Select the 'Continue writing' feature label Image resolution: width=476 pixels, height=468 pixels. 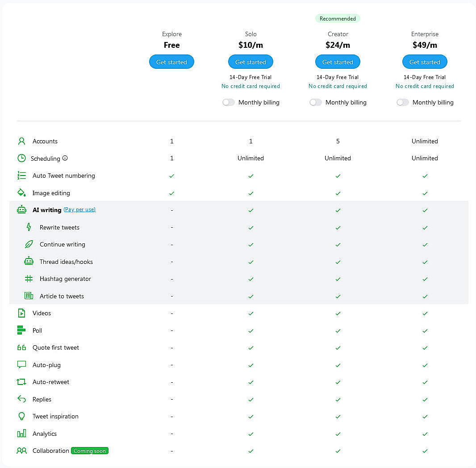(x=63, y=244)
